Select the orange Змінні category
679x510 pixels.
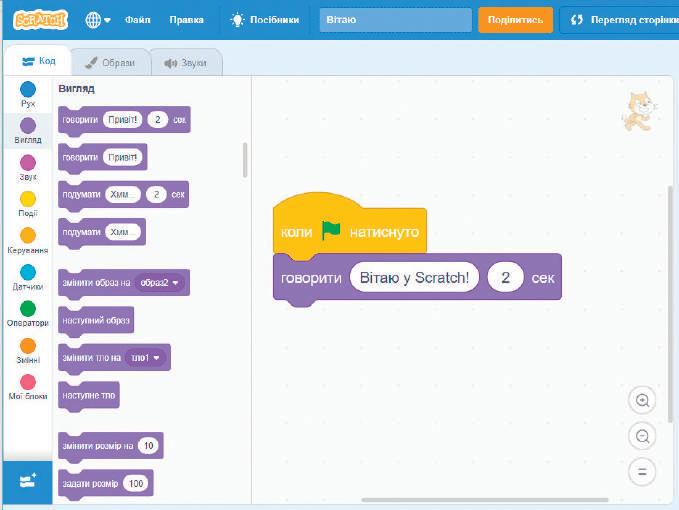coord(28,351)
